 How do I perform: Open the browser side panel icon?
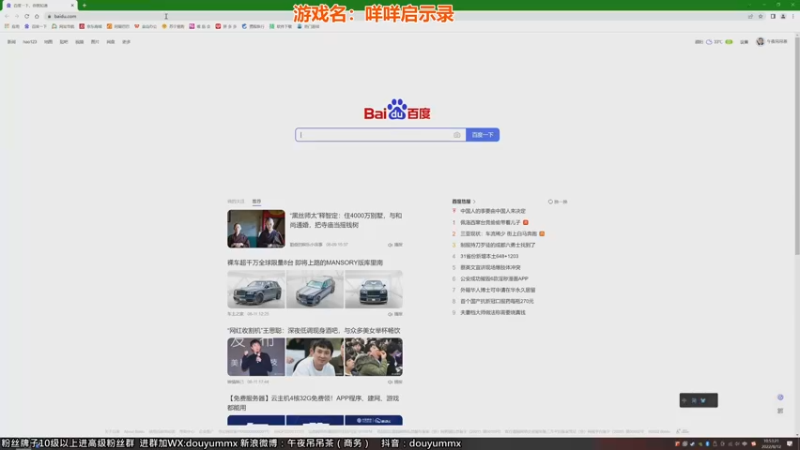773,16
